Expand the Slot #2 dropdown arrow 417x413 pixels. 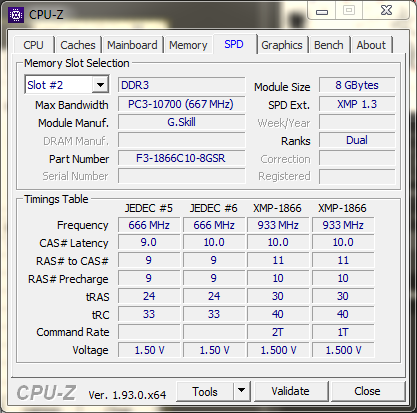click(100, 85)
